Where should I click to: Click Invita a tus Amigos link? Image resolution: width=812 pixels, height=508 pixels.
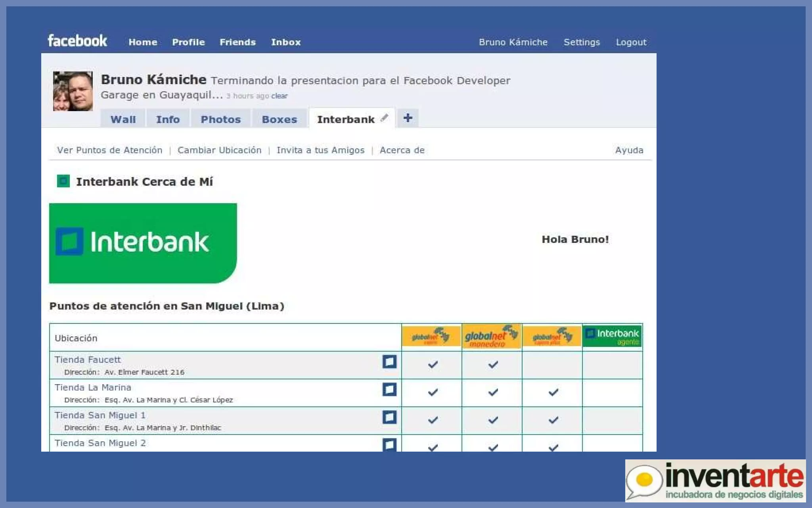(320, 150)
